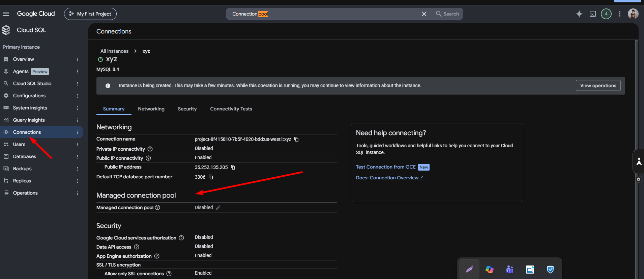Click the Google Cloud logo
The image size is (644, 279).
click(36, 14)
